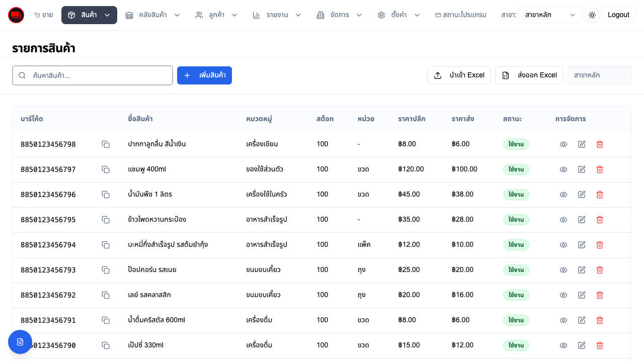Edit the น้ำมันพืช 1 ลิตร product
This screenshot has width=644, height=362.
582,195
